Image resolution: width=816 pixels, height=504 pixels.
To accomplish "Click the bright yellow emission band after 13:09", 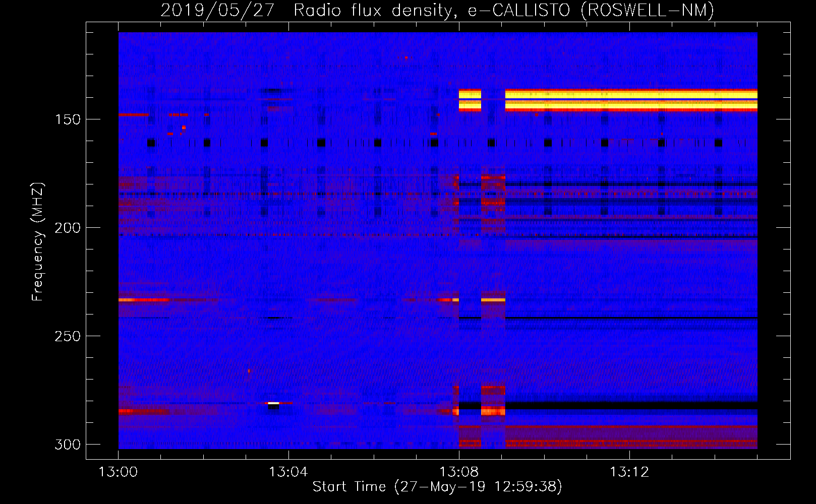I will [631, 100].
